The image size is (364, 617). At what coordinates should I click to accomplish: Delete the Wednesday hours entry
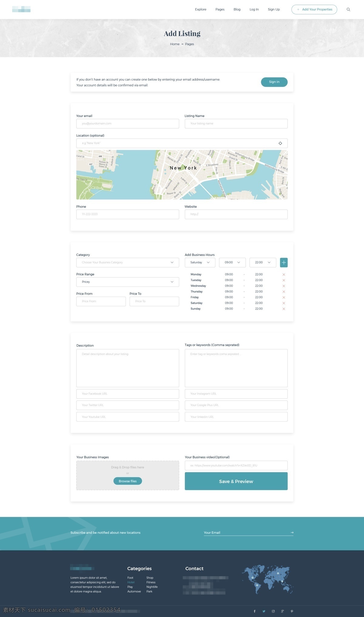point(284,286)
